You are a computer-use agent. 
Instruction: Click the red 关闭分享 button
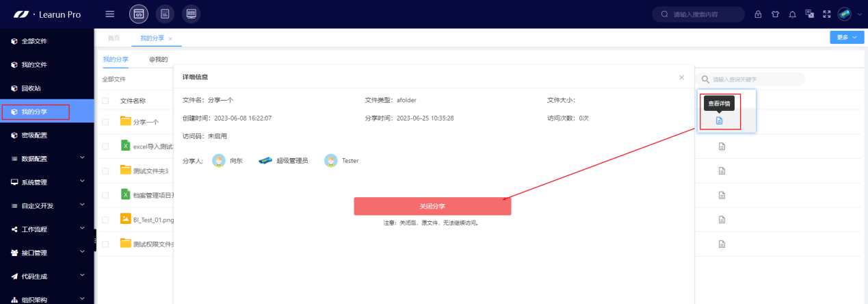(x=432, y=206)
